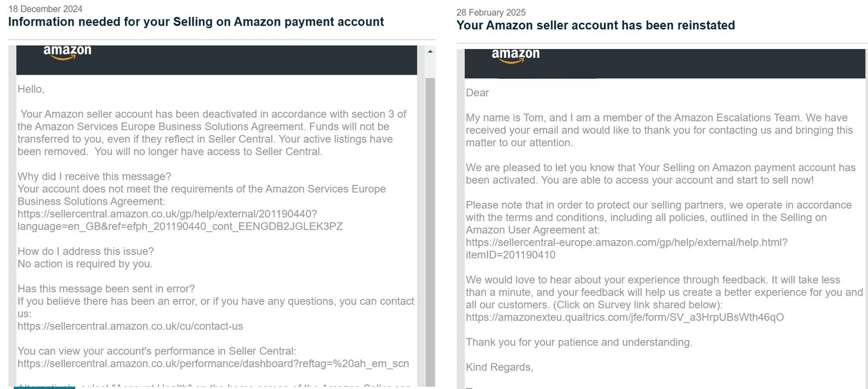Click the 18 December 2024 date

click(45, 9)
